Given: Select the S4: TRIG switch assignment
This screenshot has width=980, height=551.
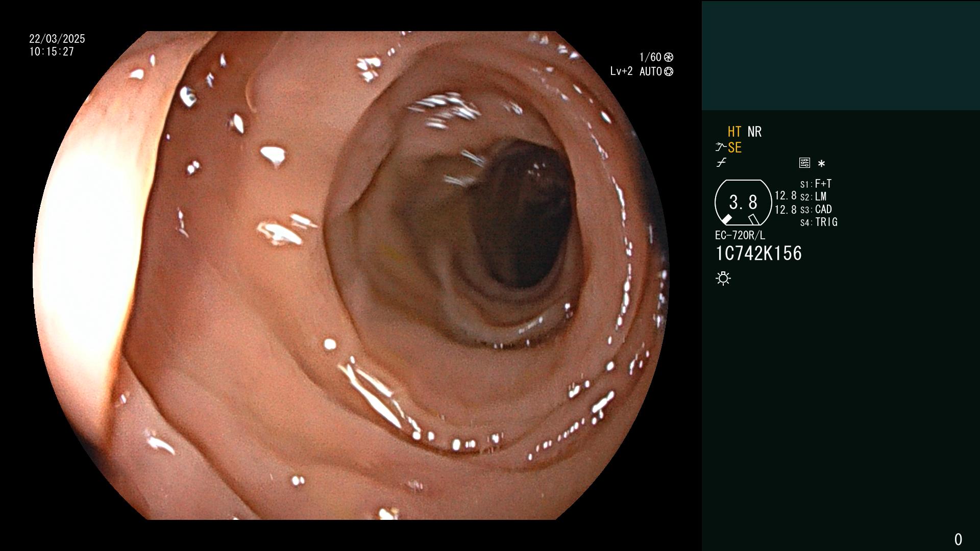Looking at the screenshot, I should tap(819, 222).
